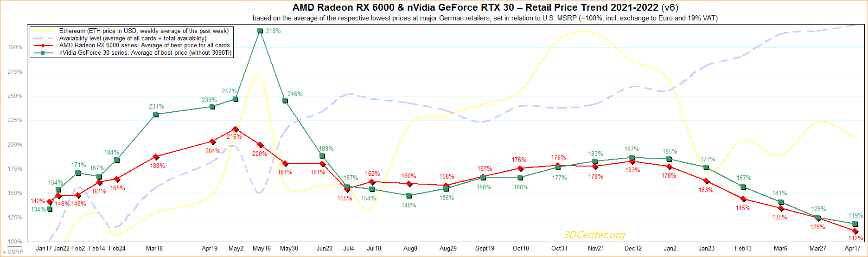Click the red AMD 216% diamond marker
868x257 pixels.
pos(236,129)
